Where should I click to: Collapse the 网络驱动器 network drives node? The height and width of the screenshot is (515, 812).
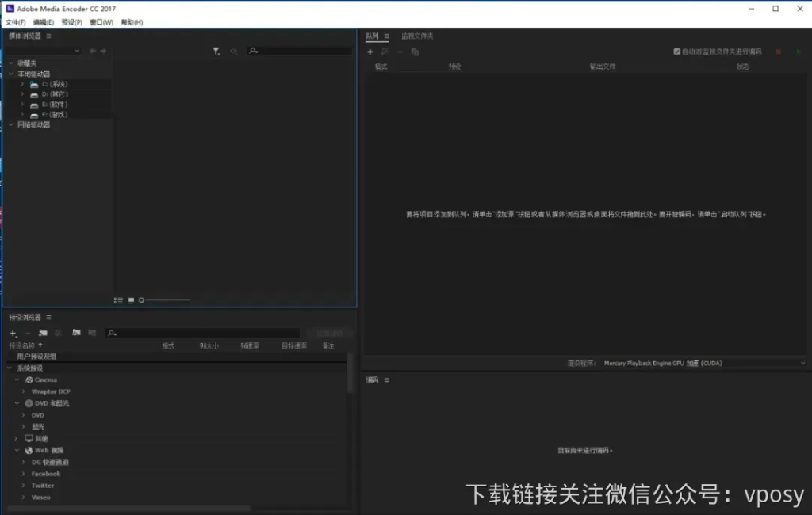click(11, 124)
